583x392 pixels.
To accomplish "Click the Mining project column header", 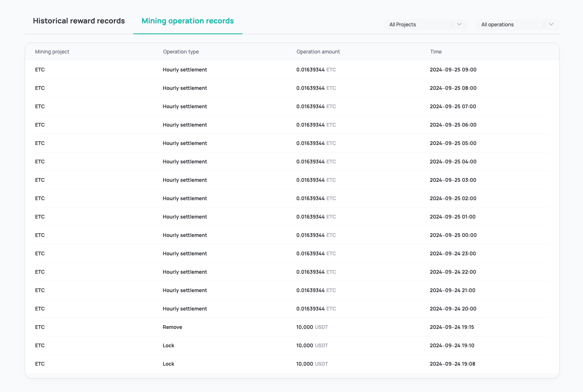I will pos(52,52).
